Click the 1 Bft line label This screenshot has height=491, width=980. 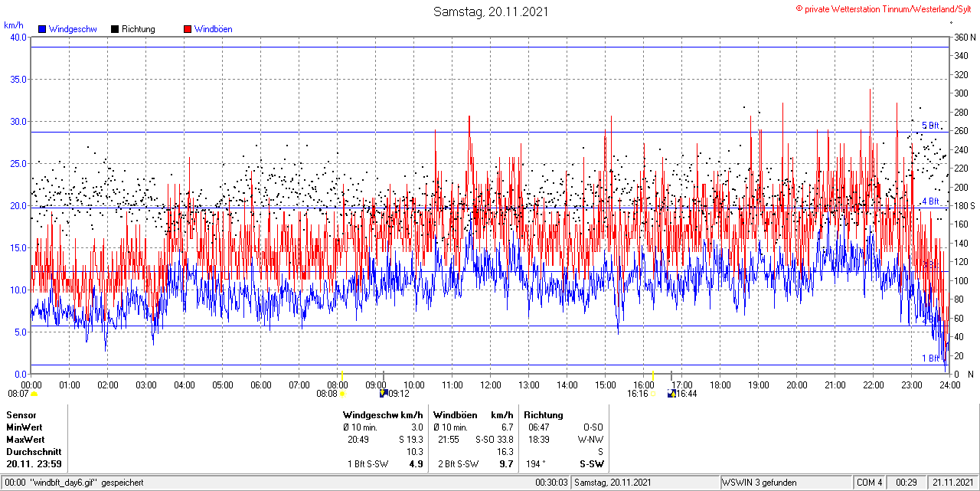pos(930,358)
